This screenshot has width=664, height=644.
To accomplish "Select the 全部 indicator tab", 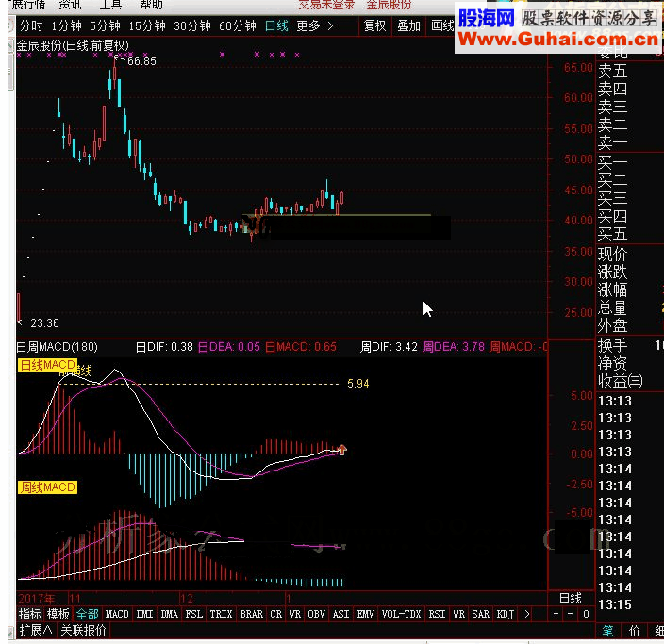I will pyautogui.click(x=87, y=614).
